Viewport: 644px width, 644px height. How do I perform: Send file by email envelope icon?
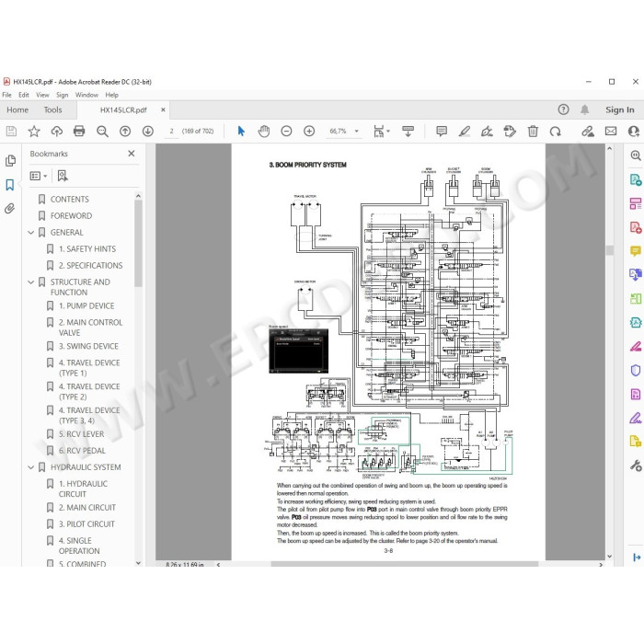(x=611, y=131)
